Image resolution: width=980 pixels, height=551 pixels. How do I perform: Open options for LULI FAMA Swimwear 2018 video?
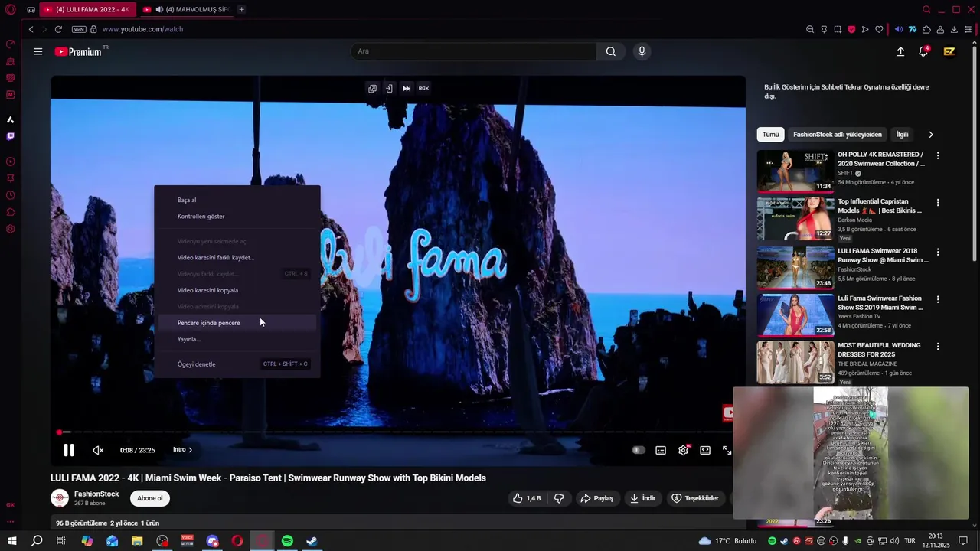click(938, 252)
